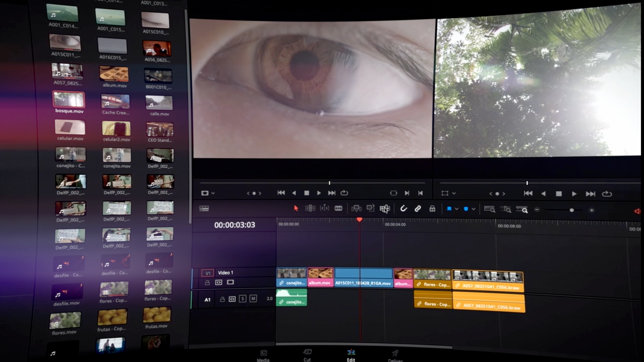Select the Blade Edit Mode tool
The width and height of the screenshot is (644, 362).
pos(338,208)
